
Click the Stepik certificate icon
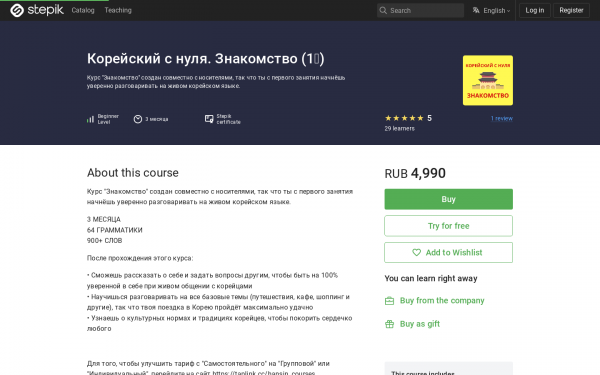pyautogui.click(x=209, y=119)
